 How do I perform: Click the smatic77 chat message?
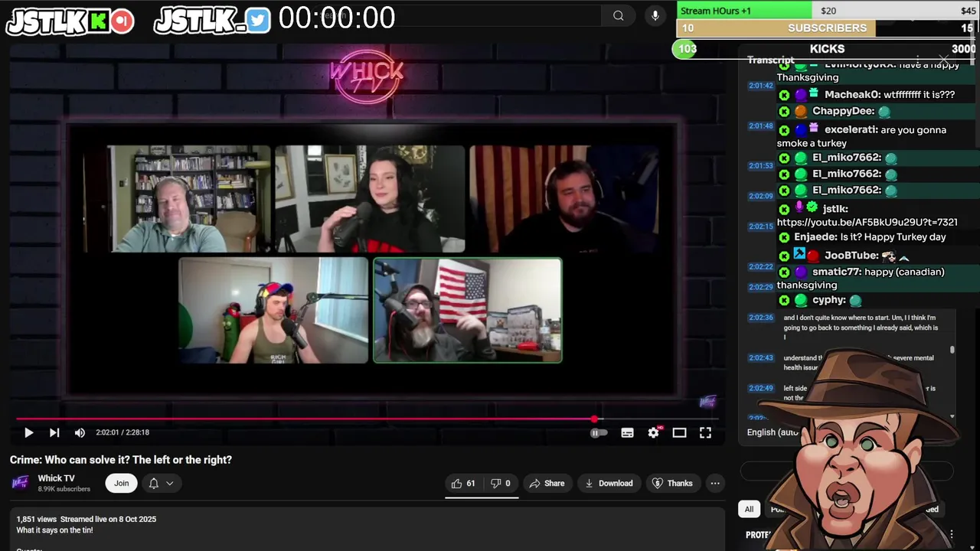[877, 278]
